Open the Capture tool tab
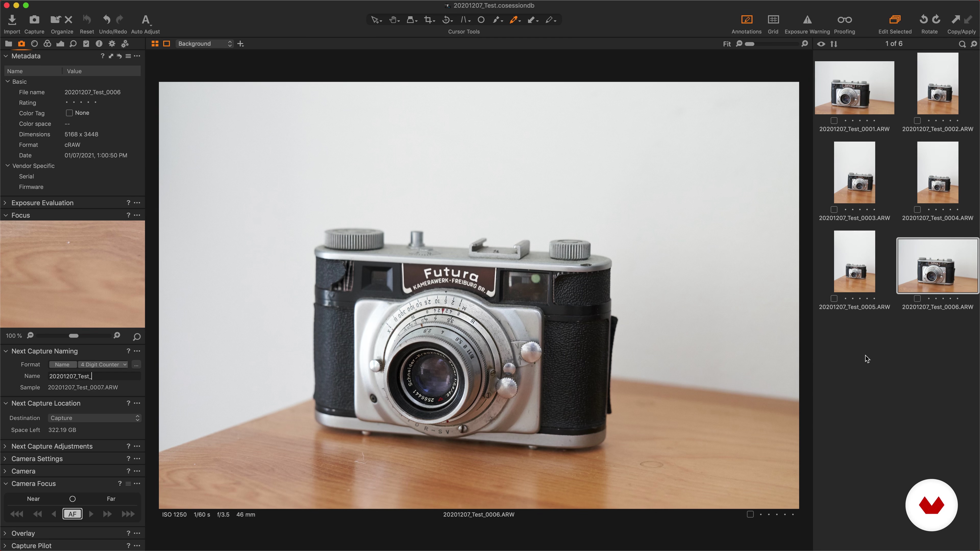 (21, 44)
